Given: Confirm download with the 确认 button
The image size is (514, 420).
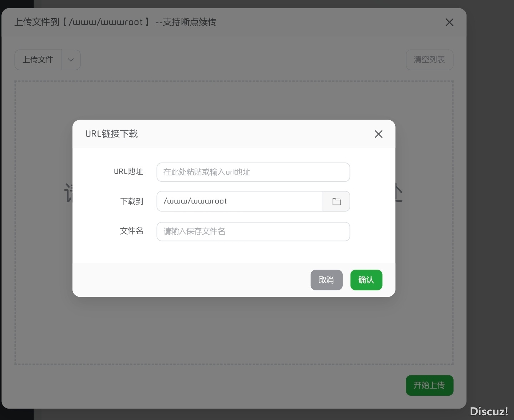Looking at the screenshot, I should 366,280.
